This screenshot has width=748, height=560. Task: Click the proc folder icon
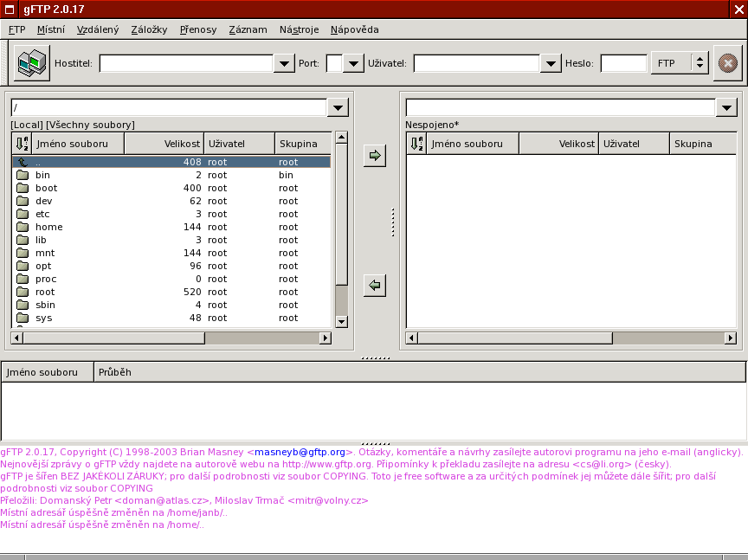coord(23,279)
